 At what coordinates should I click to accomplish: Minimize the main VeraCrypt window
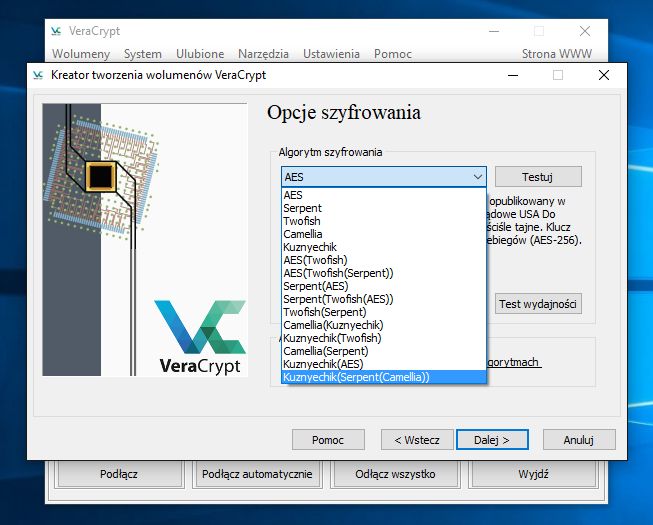494,31
